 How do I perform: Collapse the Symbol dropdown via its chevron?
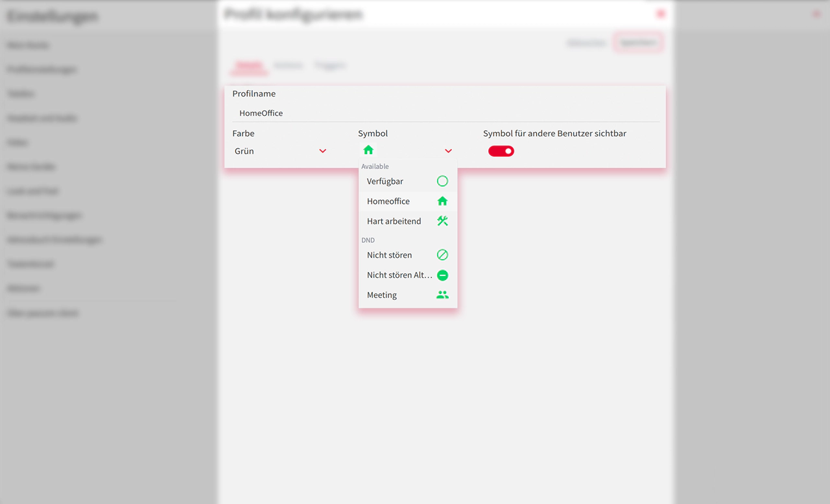click(x=448, y=150)
